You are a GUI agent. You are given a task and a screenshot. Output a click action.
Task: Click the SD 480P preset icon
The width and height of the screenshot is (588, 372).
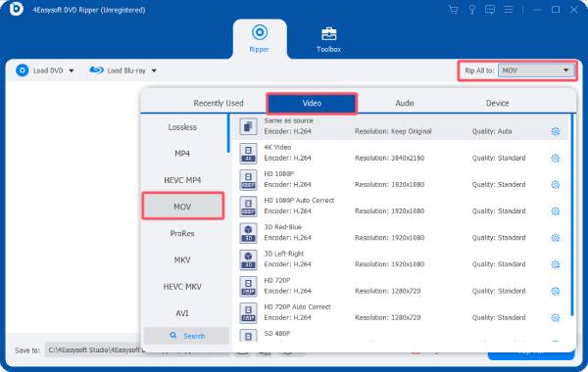point(248,335)
